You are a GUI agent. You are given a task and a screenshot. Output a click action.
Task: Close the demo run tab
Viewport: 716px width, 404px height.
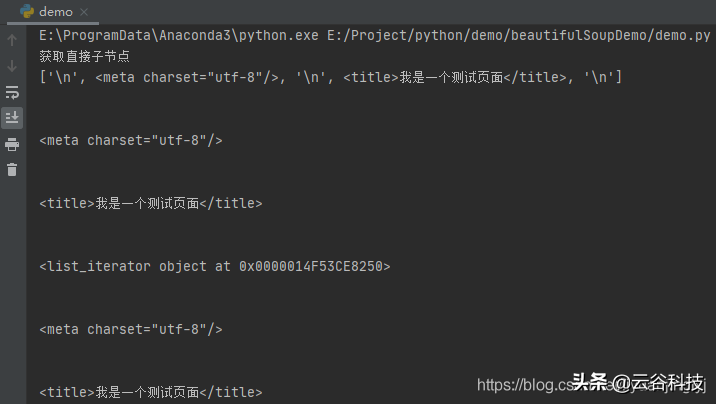point(84,12)
